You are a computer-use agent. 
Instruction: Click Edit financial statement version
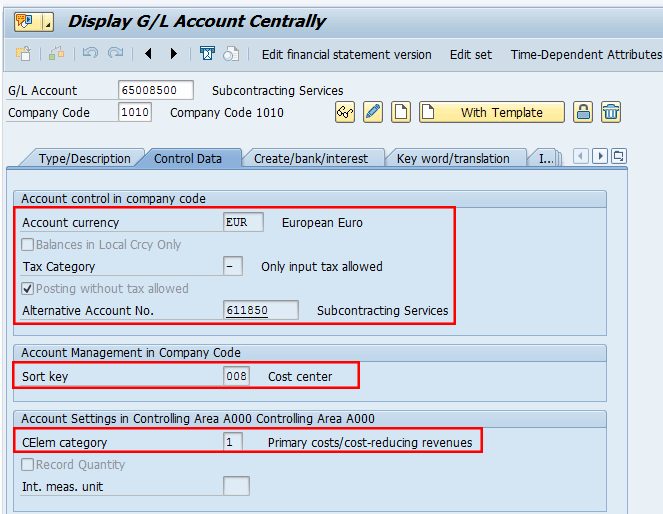coord(346,55)
